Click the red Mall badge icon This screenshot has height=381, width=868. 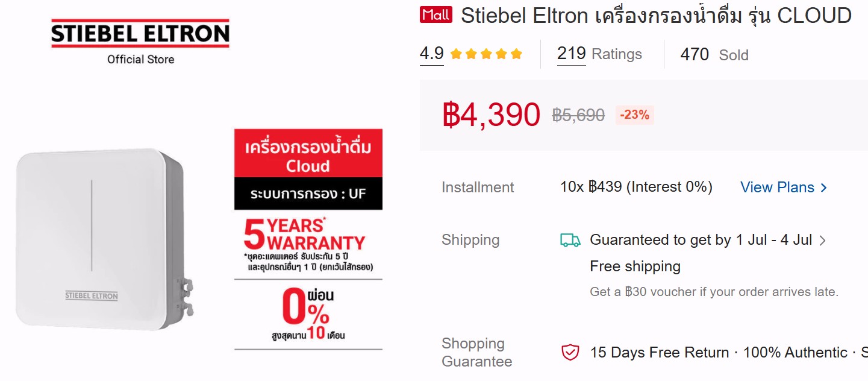436,14
